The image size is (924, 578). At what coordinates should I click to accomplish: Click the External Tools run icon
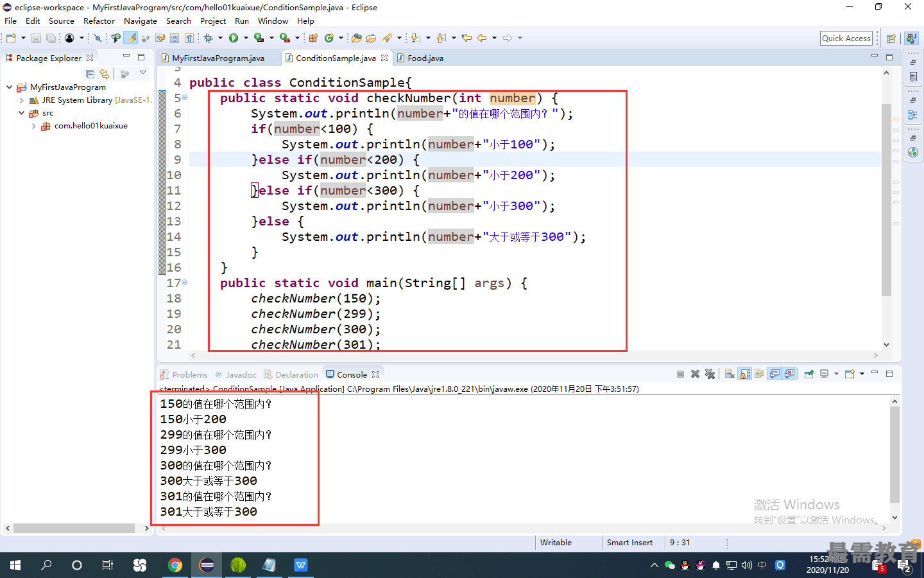click(x=284, y=38)
